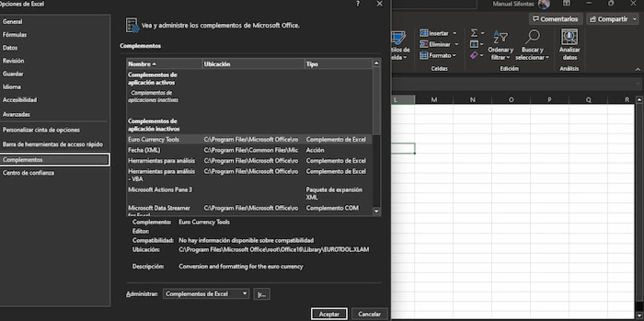Expand the Insertar dropdown arrow
Image resolution: width=644 pixels, height=321 pixels.
point(454,33)
